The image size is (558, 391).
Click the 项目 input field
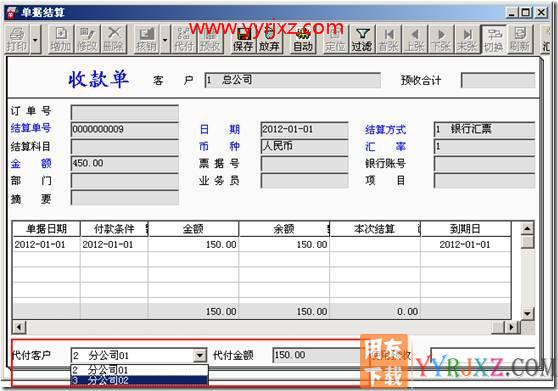[484, 180]
